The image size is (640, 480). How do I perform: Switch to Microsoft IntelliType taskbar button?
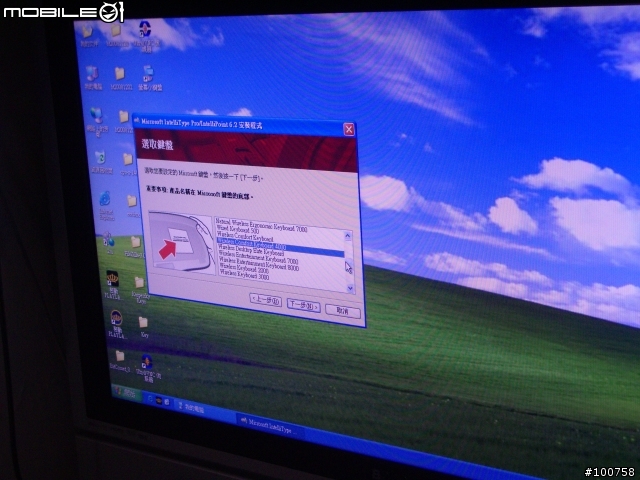click(x=269, y=426)
